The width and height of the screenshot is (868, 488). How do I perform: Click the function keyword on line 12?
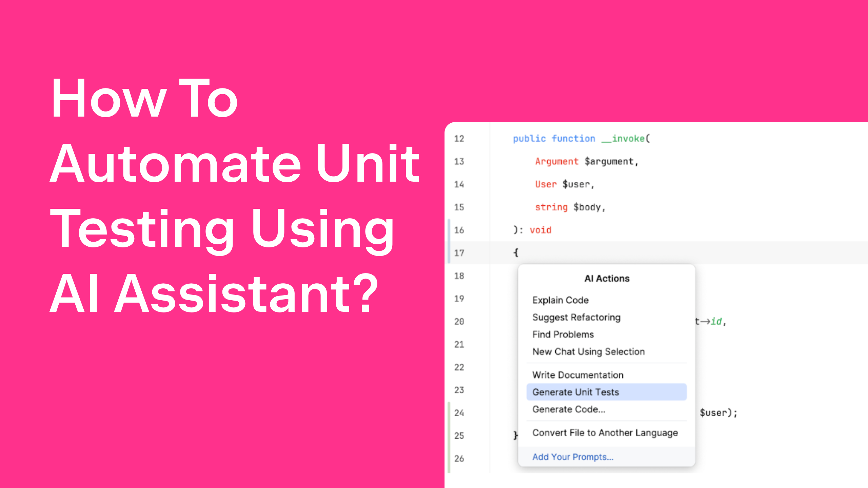(573, 139)
